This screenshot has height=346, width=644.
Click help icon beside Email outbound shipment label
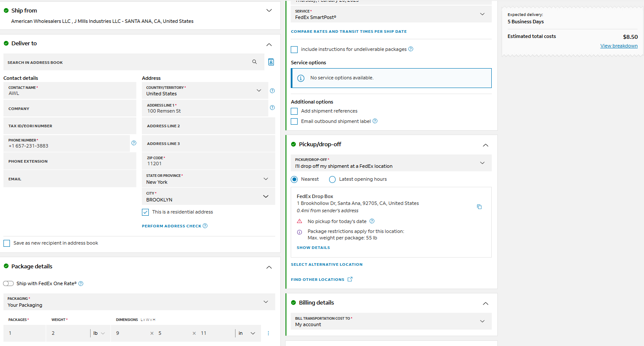click(375, 121)
